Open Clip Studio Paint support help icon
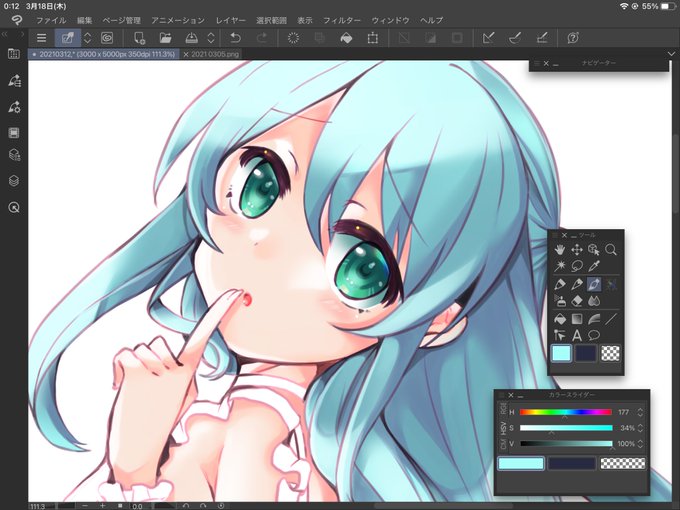The width and height of the screenshot is (680, 510). (573, 38)
